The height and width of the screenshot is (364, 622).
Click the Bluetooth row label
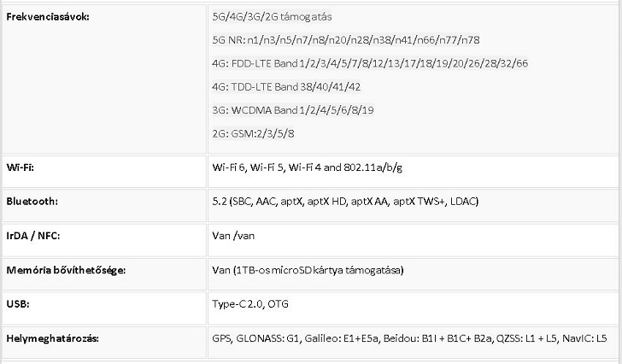(x=32, y=202)
